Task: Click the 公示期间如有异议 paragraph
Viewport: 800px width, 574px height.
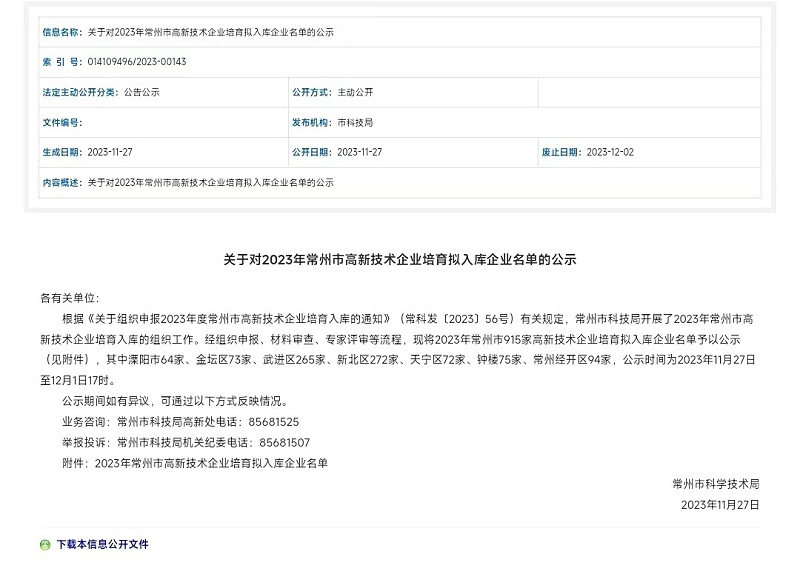Action: [x=174, y=401]
